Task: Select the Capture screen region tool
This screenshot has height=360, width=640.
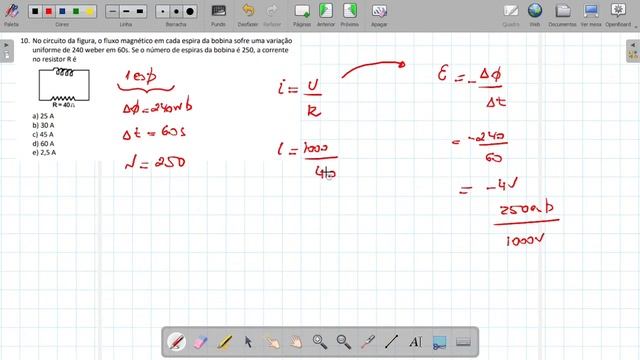Action: (439, 342)
